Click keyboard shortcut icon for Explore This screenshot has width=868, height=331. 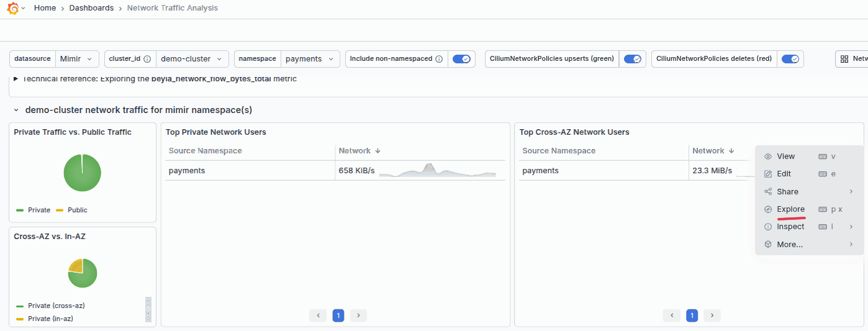click(x=823, y=209)
